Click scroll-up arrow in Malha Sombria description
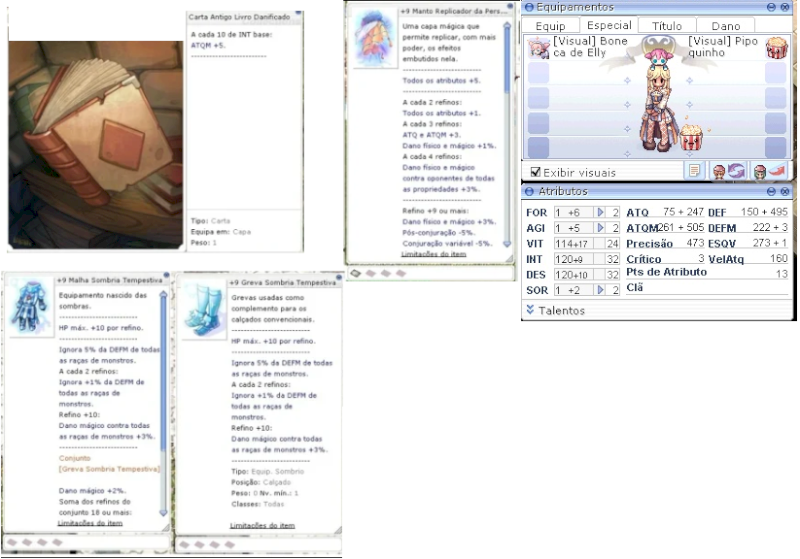The image size is (800, 559). (163, 294)
